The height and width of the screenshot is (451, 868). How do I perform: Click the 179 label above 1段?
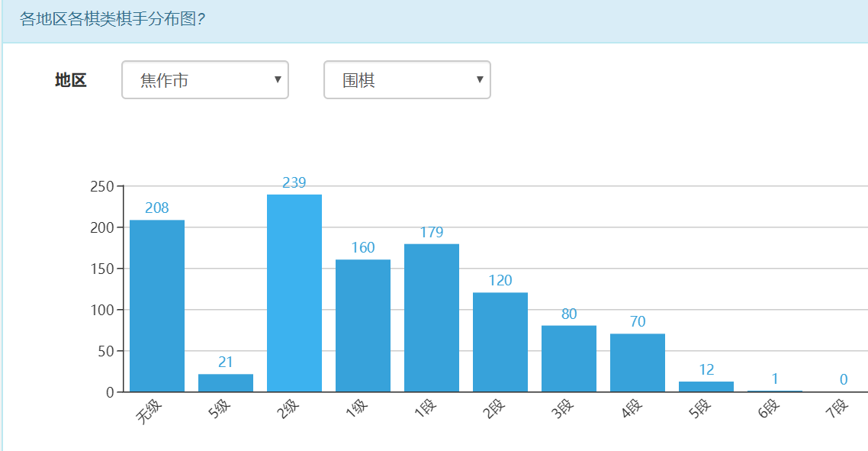pyautogui.click(x=432, y=233)
